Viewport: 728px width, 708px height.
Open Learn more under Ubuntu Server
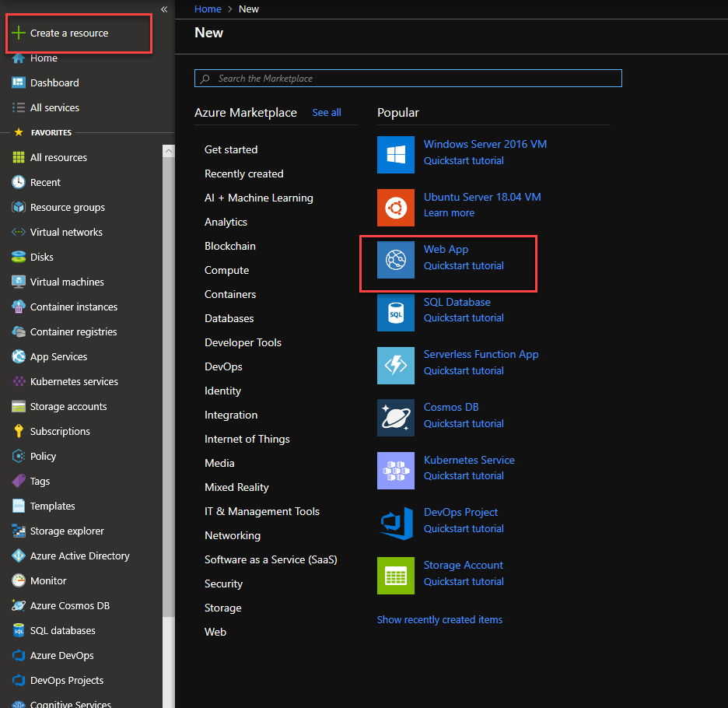pyautogui.click(x=449, y=212)
